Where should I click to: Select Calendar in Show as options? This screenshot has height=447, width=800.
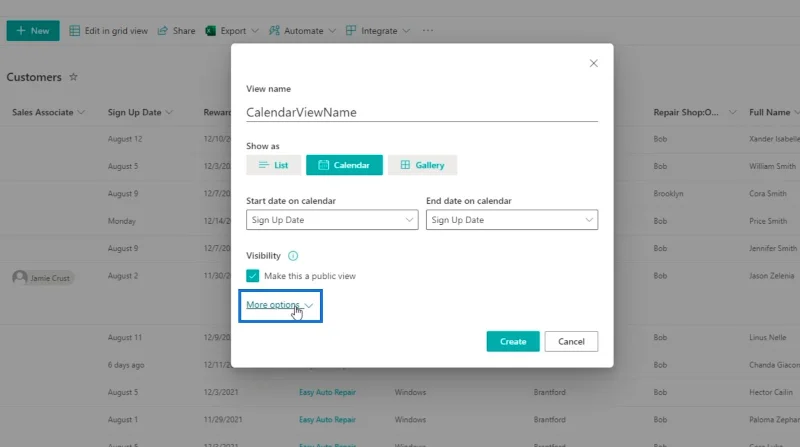344,165
